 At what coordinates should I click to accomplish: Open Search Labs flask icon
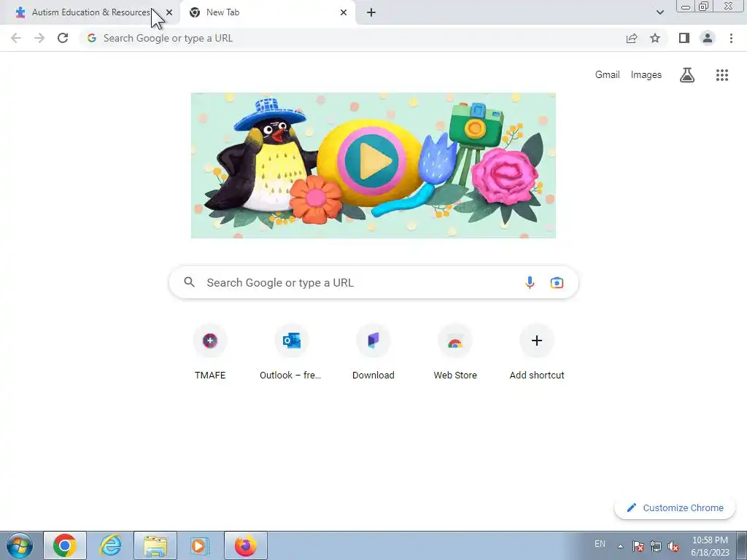687,75
